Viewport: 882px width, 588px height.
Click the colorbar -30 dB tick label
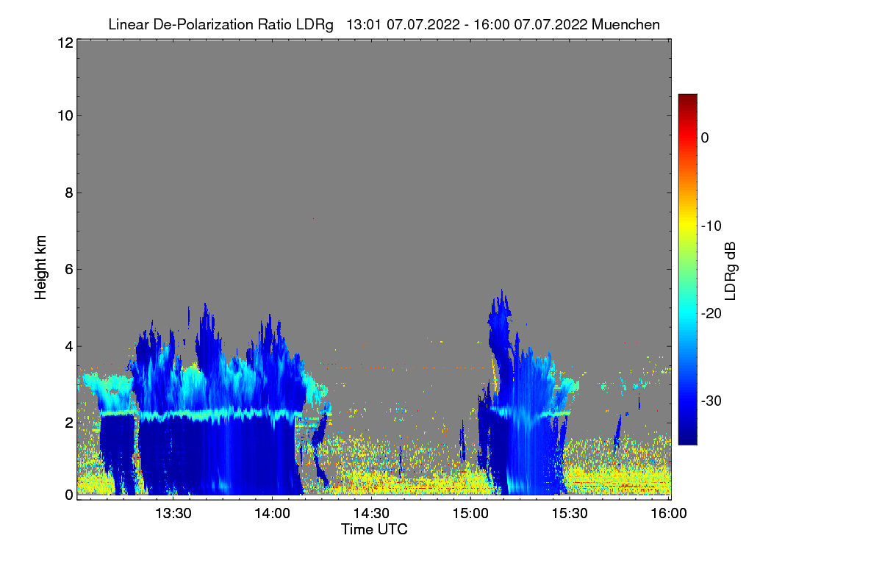click(x=711, y=401)
